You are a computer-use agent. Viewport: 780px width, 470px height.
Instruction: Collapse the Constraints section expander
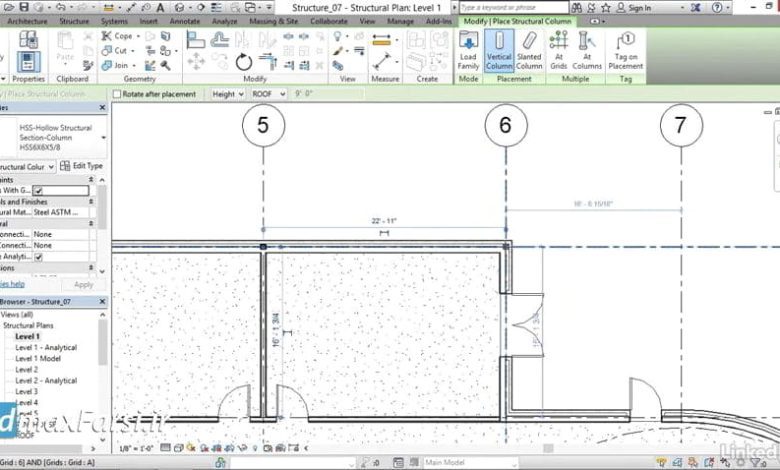[91, 180]
